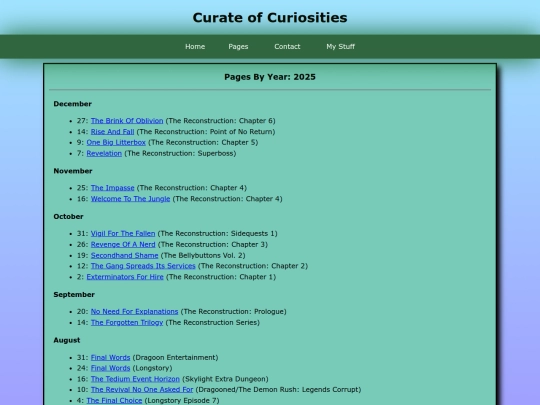Open the Revelation link
Screen dimensions: 540x405
pyautogui.click(x=104, y=153)
